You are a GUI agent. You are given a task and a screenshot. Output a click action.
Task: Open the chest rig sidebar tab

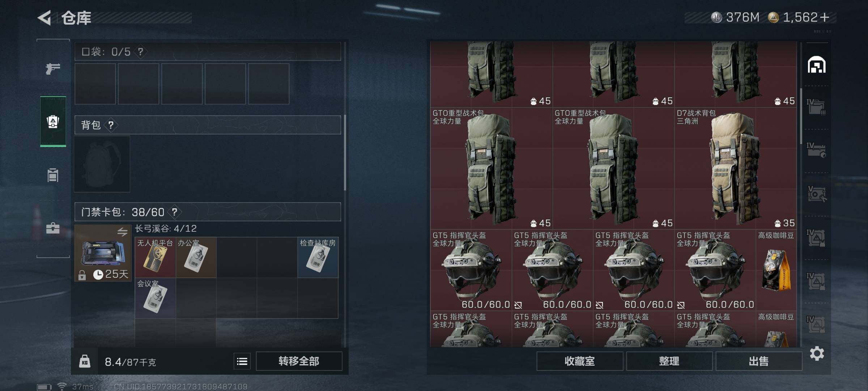tap(53, 175)
